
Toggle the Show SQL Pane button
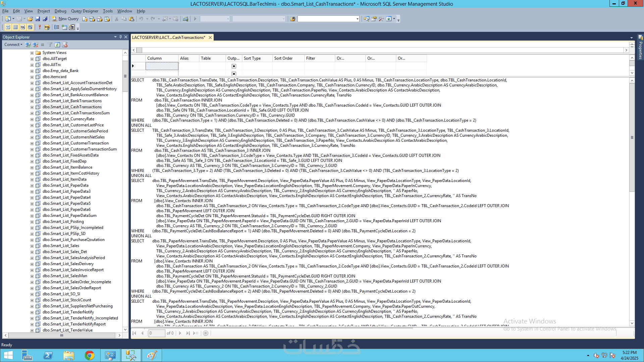(x=23, y=27)
